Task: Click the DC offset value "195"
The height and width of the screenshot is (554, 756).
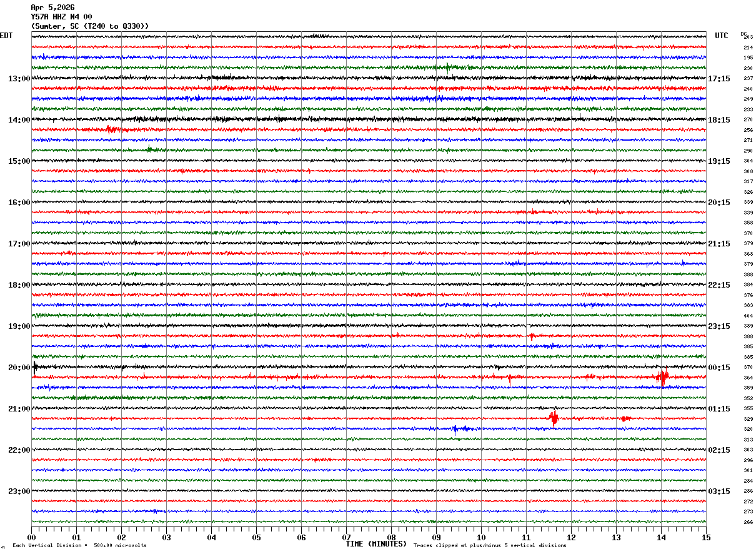Action: (x=748, y=58)
